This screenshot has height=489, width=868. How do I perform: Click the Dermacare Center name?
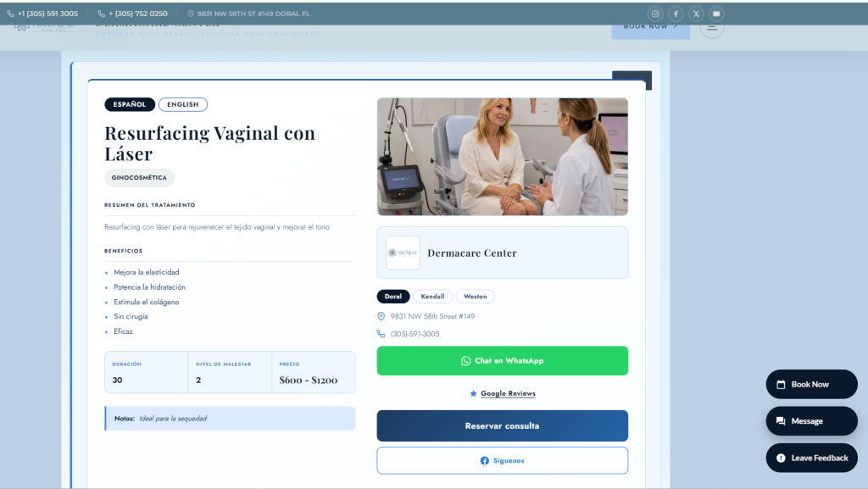pos(471,253)
